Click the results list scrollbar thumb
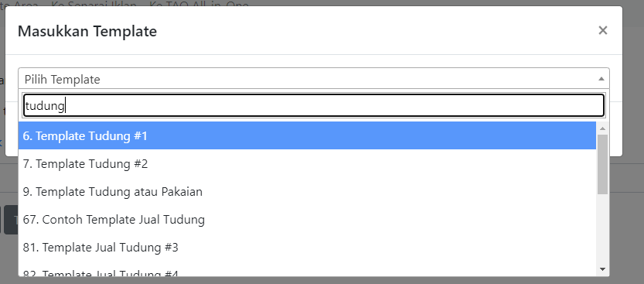This screenshot has height=284, width=644. point(602,164)
